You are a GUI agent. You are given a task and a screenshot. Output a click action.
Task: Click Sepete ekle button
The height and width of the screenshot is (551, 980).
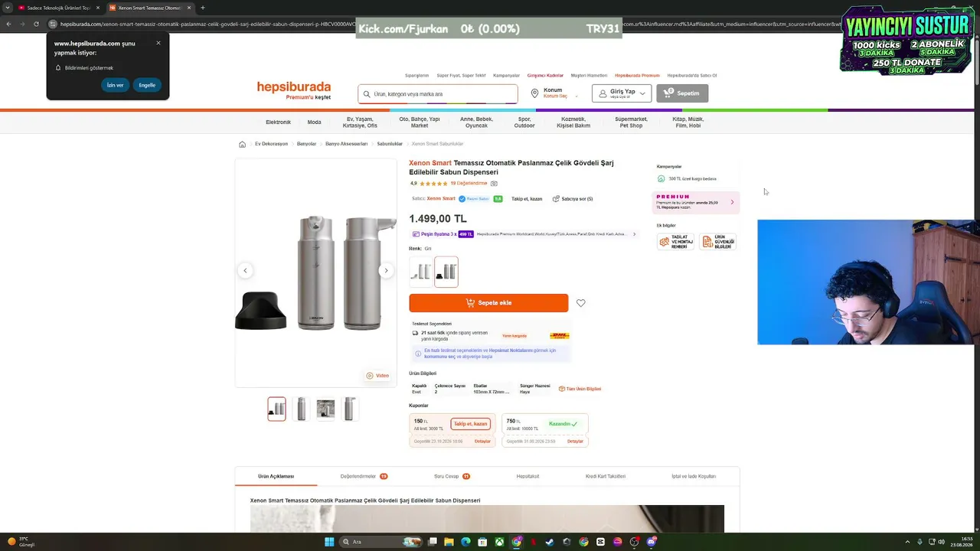pyautogui.click(x=488, y=303)
